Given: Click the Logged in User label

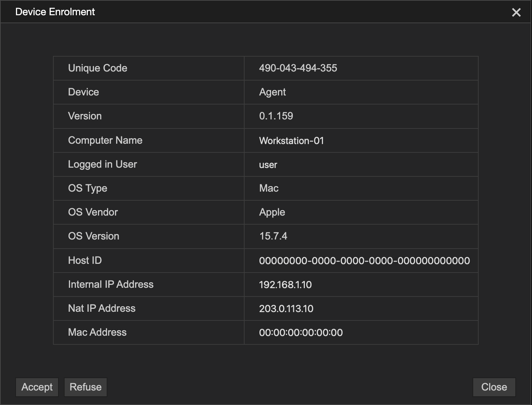Looking at the screenshot, I should 103,164.
